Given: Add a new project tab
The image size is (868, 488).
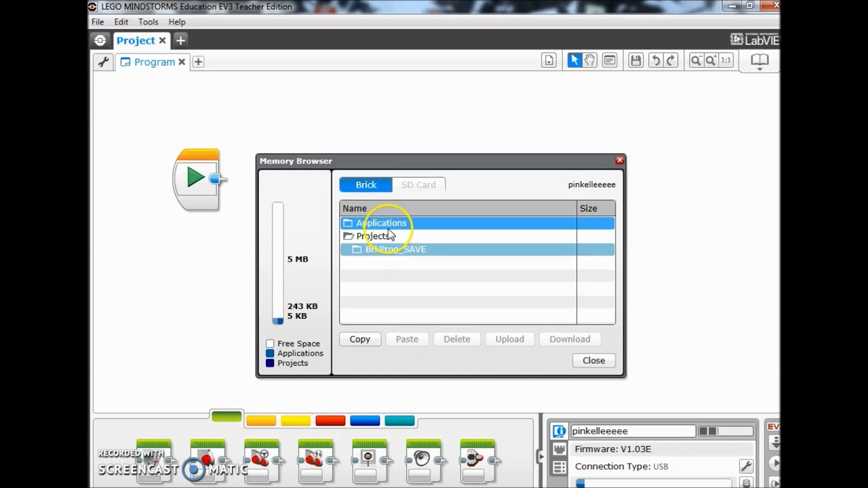Looking at the screenshot, I should tap(180, 41).
